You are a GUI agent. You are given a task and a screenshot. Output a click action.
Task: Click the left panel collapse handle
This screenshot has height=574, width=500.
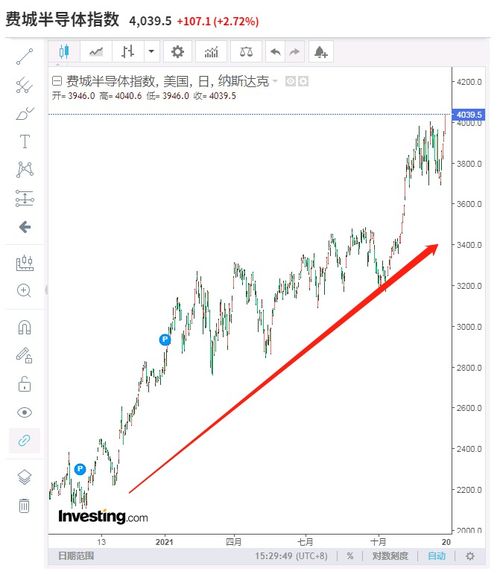pyautogui.click(x=46, y=290)
